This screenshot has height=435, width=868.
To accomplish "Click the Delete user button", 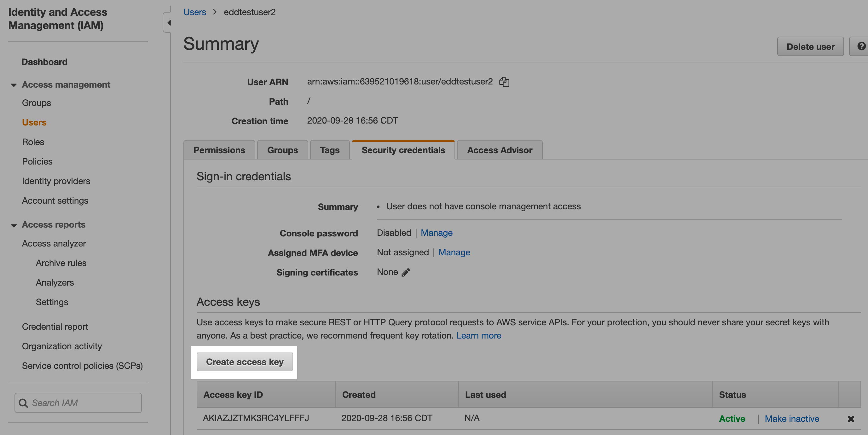I will 810,47.
